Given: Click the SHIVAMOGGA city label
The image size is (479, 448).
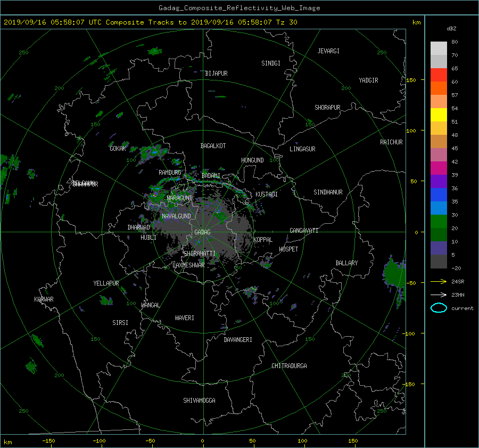Looking at the screenshot, I should (x=199, y=401).
